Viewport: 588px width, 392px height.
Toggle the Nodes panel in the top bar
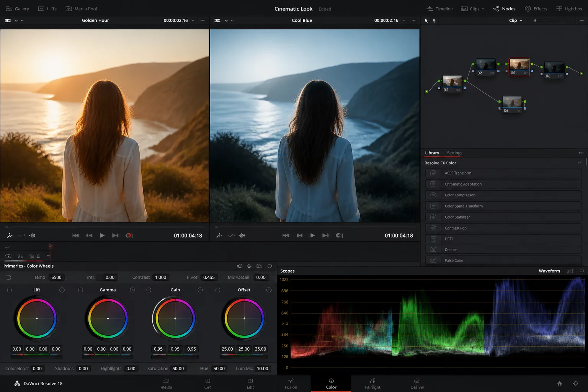504,9
